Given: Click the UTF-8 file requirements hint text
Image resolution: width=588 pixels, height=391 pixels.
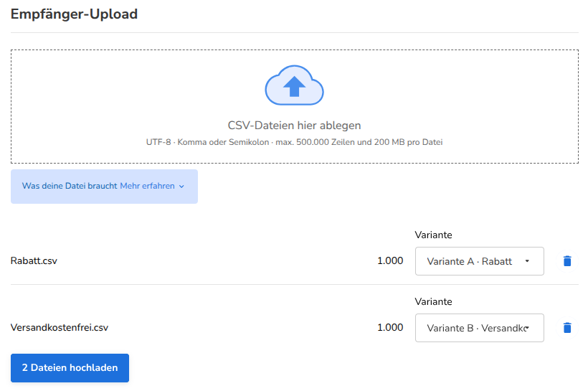Looking at the screenshot, I should pyautogui.click(x=295, y=142).
